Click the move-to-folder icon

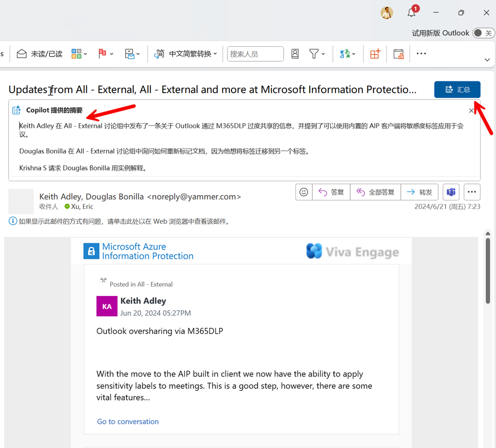pos(129,54)
